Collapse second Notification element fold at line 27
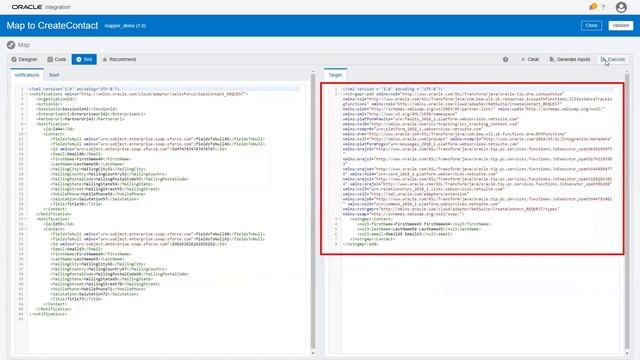Image resolution: width=640 pixels, height=360 pixels. 26,219
